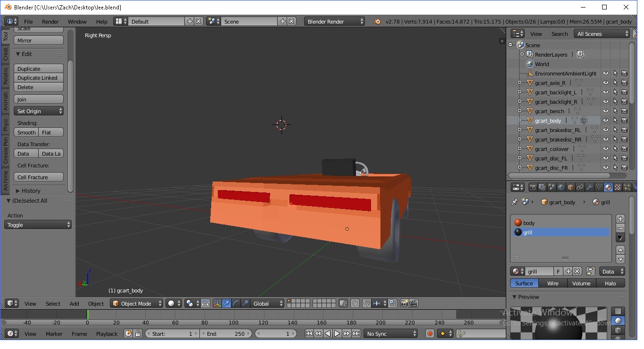Screen dimensions: 644x349
Task: Click the Duplicate Linked button
Action: [x=39, y=78]
